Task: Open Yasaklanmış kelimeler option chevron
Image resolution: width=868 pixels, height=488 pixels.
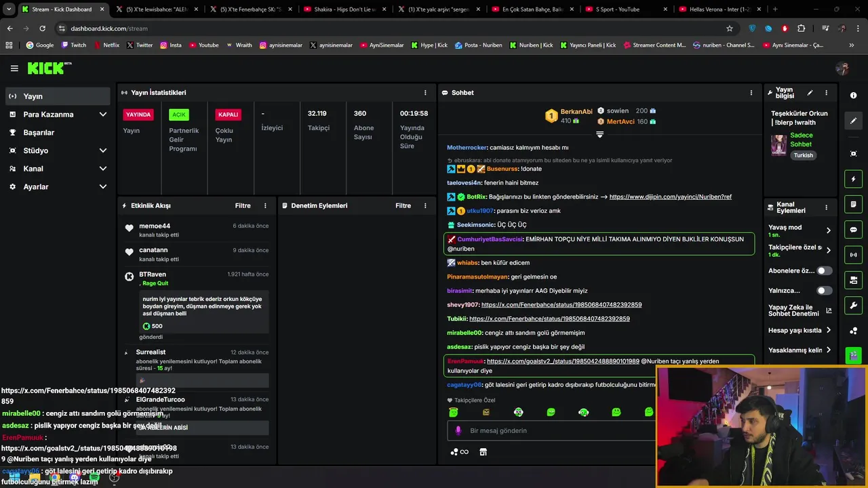Action: [x=829, y=350]
